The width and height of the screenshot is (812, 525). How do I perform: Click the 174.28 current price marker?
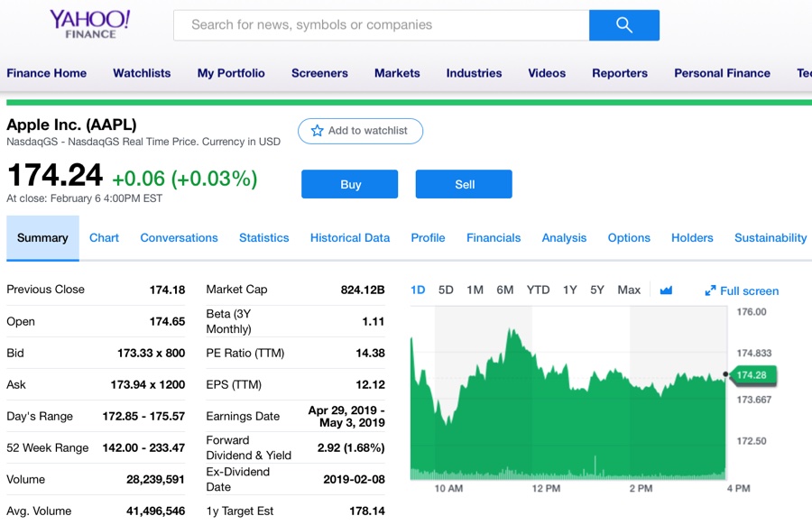pos(751,375)
